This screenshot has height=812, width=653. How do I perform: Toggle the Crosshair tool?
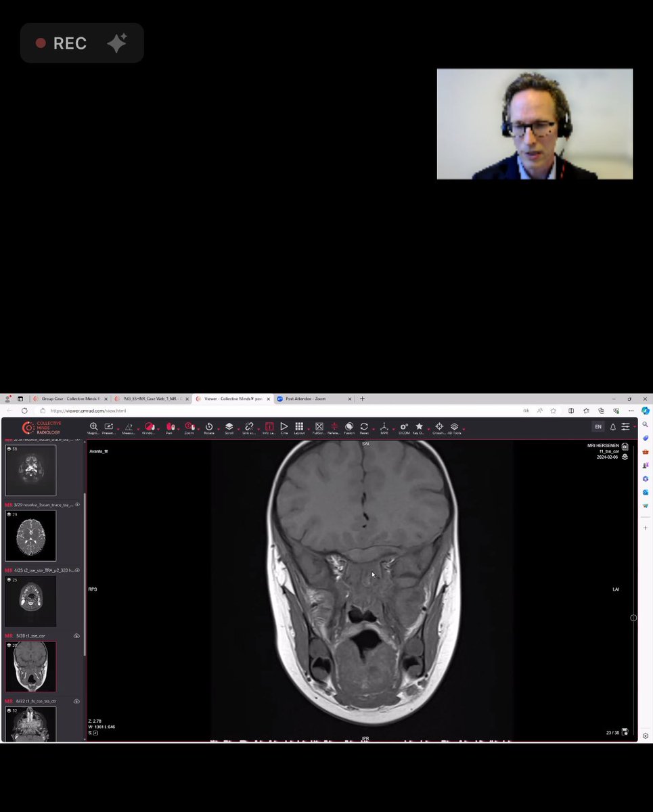click(x=439, y=428)
